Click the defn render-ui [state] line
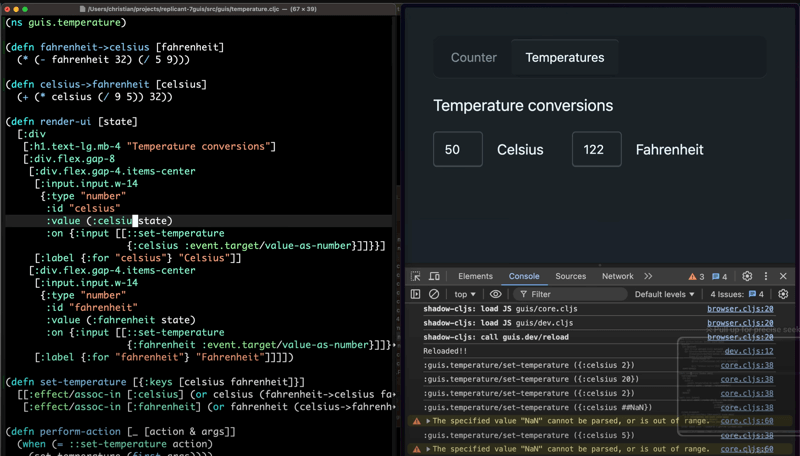This screenshot has height=456, width=800. (x=71, y=121)
